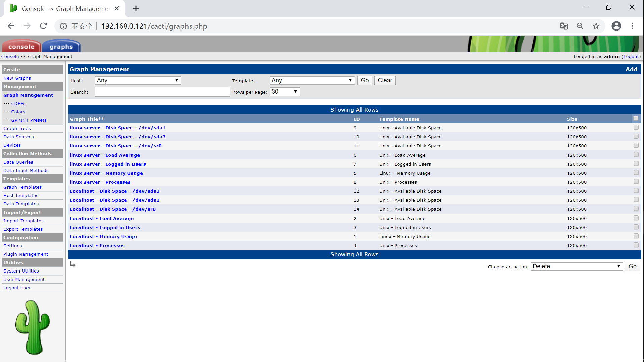
Task: Click the Search input field
Action: [162, 92]
